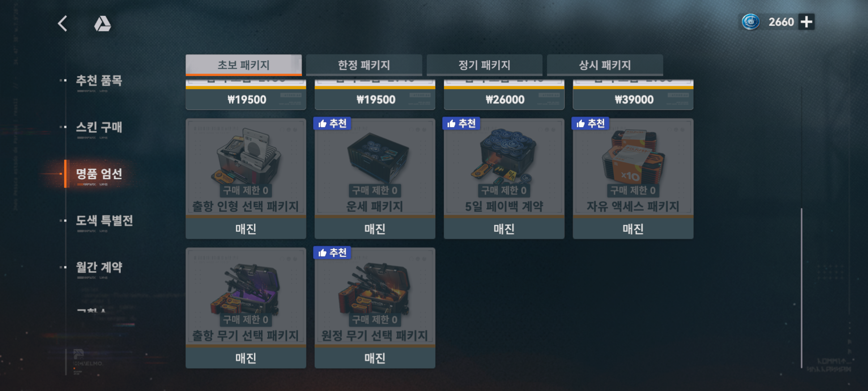Select the 상시 패키지 tab

[x=605, y=65]
